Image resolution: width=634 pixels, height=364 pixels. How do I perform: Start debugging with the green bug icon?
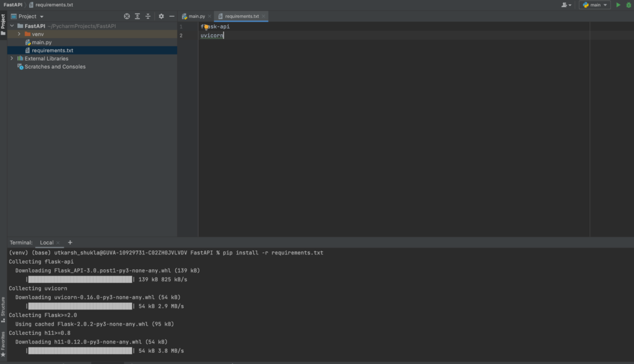pyautogui.click(x=628, y=5)
